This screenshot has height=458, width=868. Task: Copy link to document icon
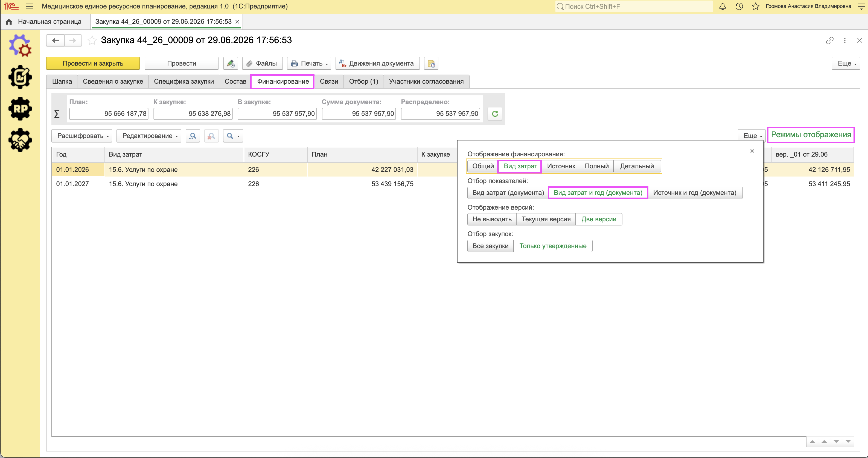pyautogui.click(x=830, y=40)
